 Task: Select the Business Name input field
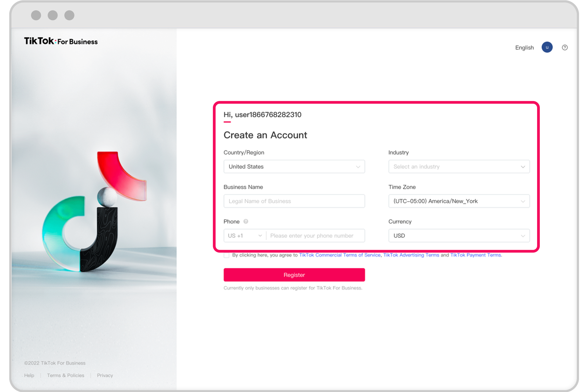pyautogui.click(x=295, y=201)
